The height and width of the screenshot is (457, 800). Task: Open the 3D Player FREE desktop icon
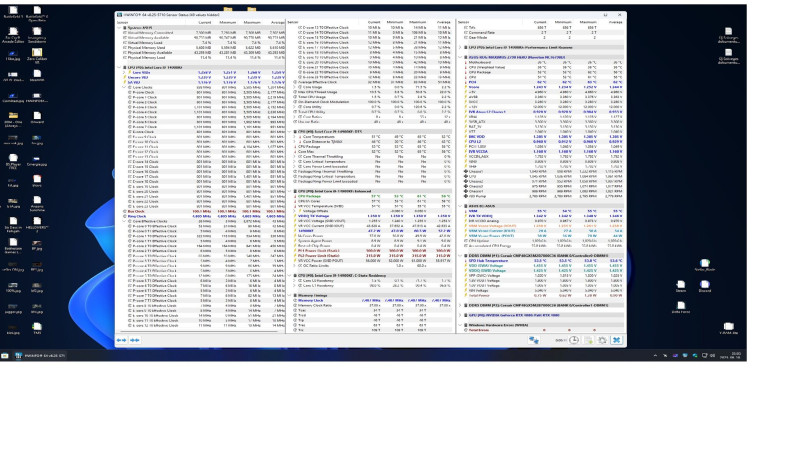tap(13, 161)
